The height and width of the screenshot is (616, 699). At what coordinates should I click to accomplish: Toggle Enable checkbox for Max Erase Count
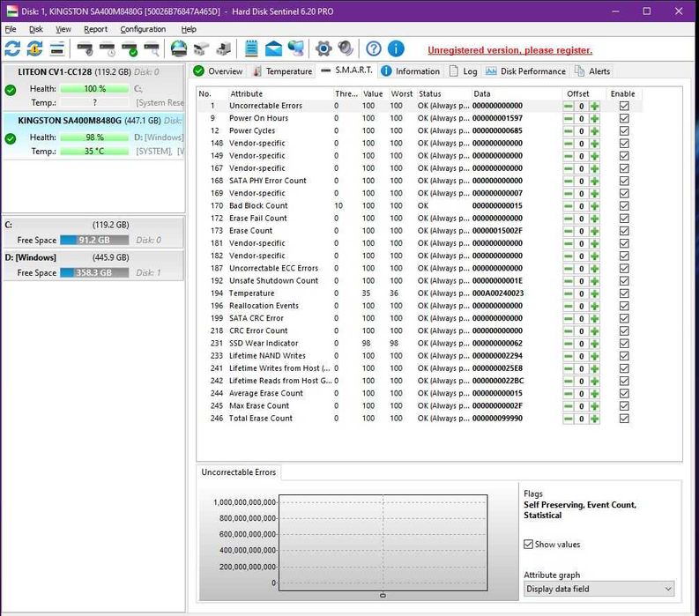point(624,406)
